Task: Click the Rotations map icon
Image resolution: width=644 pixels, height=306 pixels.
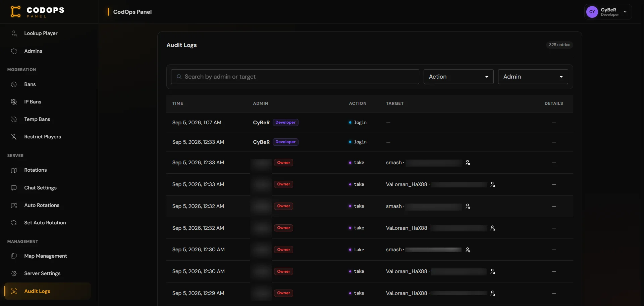Action: coord(14,170)
